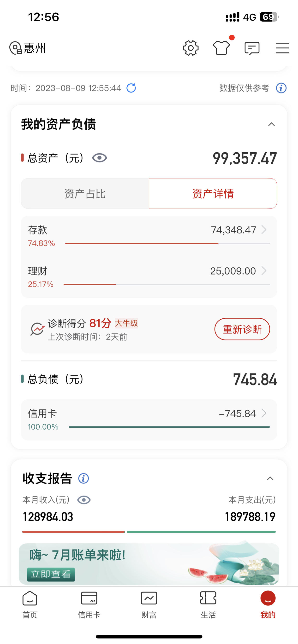298x644 pixels.
Task: Tap the 惠州 city location icon
Action: tap(16, 48)
